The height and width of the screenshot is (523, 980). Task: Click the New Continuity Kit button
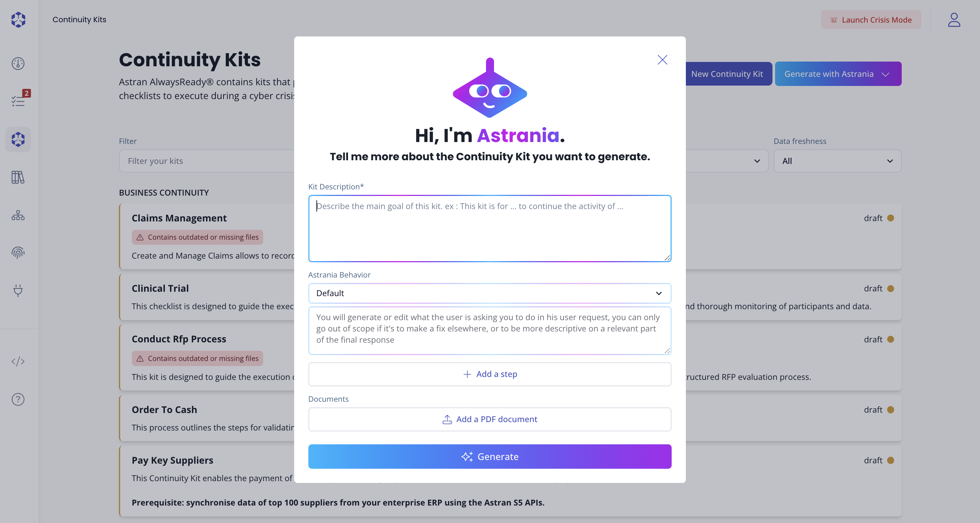click(x=727, y=74)
